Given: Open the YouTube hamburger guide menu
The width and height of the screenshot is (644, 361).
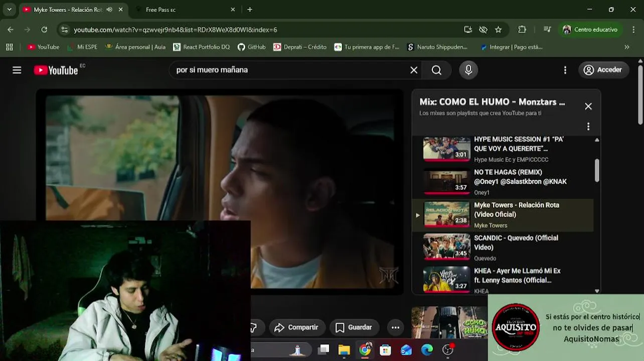Looking at the screenshot, I should point(17,70).
